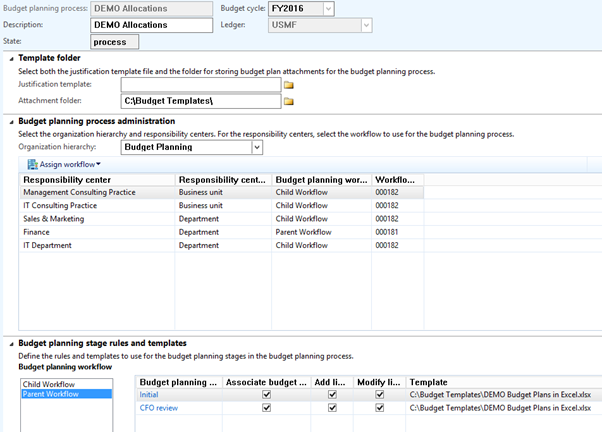Select Parent Workflow in workflow list
The image size is (602, 432).
[52, 394]
